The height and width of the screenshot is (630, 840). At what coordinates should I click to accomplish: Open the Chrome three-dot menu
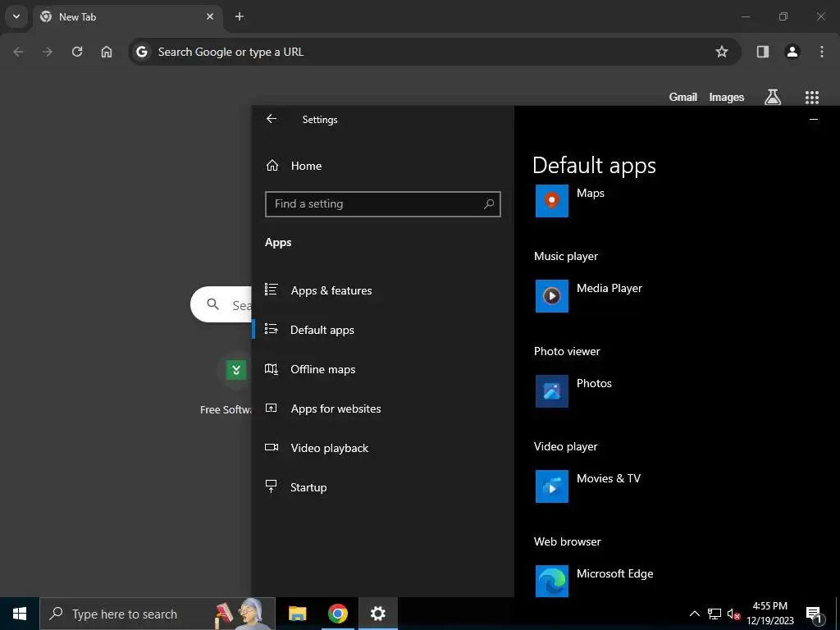pyautogui.click(x=822, y=52)
